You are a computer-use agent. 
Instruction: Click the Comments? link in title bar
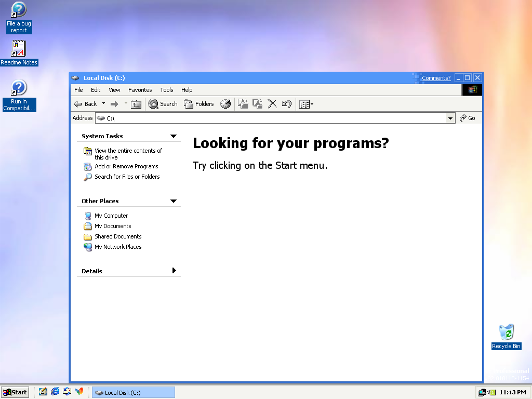(x=436, y=78)
